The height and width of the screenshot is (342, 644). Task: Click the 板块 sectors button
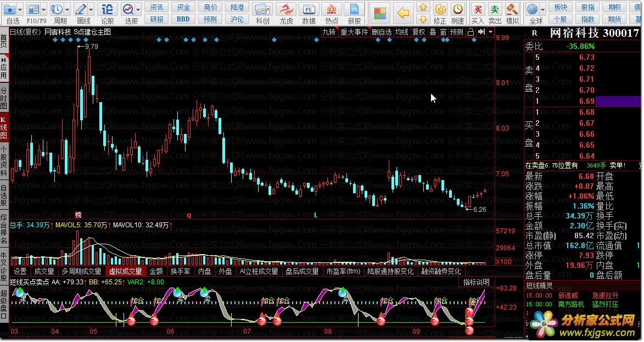(561, 7)
